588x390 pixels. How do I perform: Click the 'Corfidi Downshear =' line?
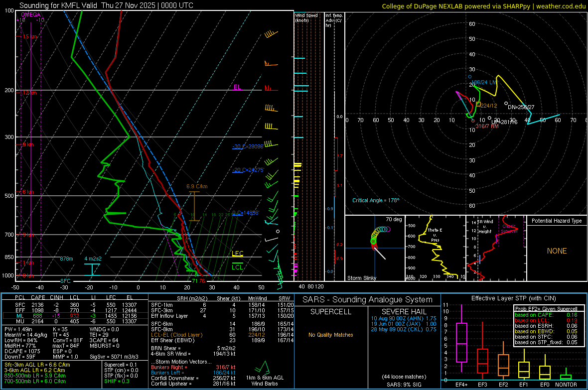coord(193,379)
